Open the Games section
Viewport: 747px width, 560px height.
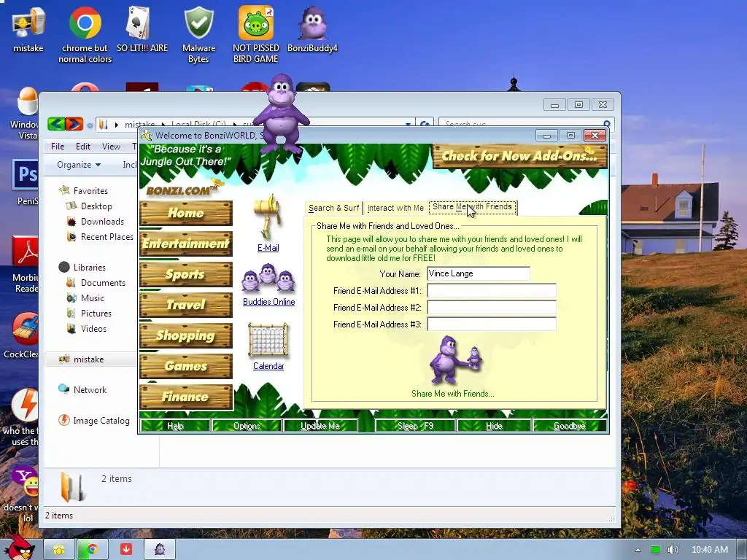point(186,366)
